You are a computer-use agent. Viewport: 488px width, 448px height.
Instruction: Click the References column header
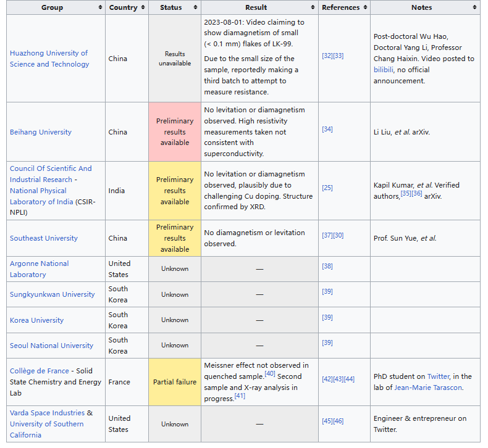pyautogui.click(x=344, y=7)
